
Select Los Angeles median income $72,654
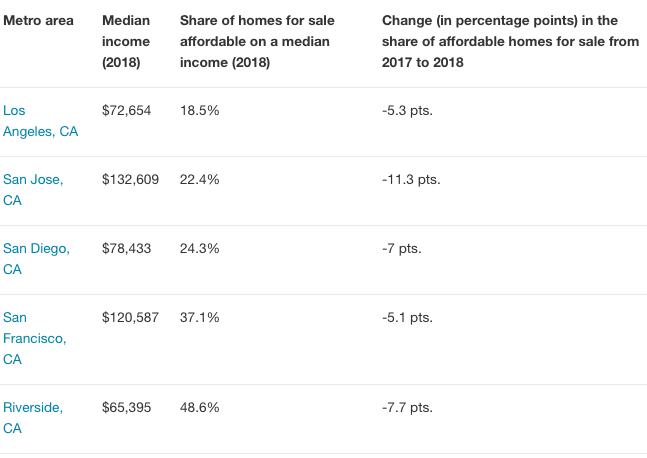127,110
